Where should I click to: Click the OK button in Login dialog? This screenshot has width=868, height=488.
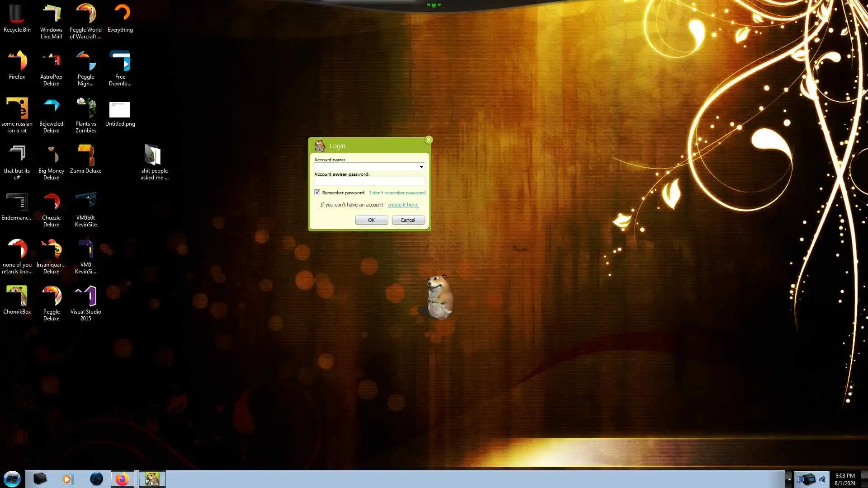[371, 220]
